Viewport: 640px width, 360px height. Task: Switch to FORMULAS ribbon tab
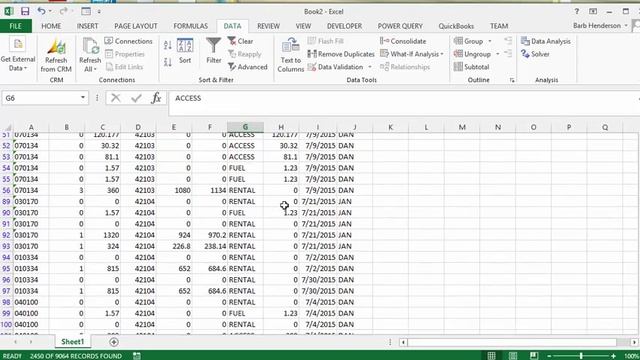(x=191, y=26)
